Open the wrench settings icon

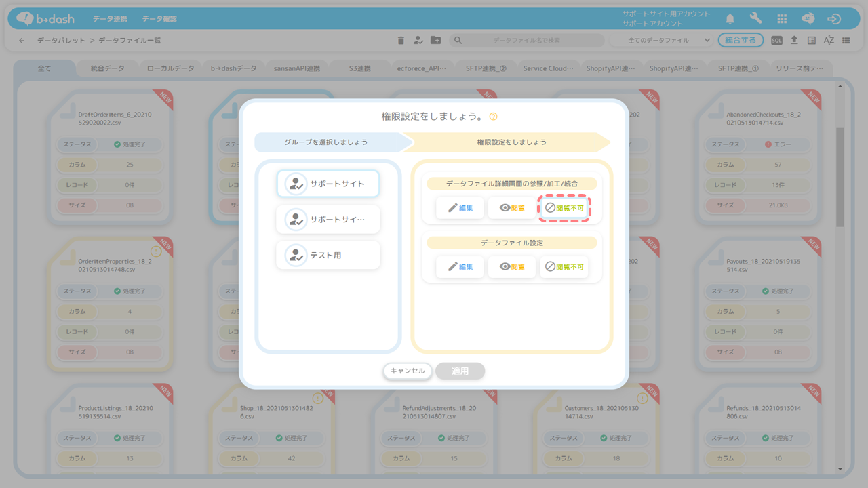pyautogui.click(x=755, y=19)
